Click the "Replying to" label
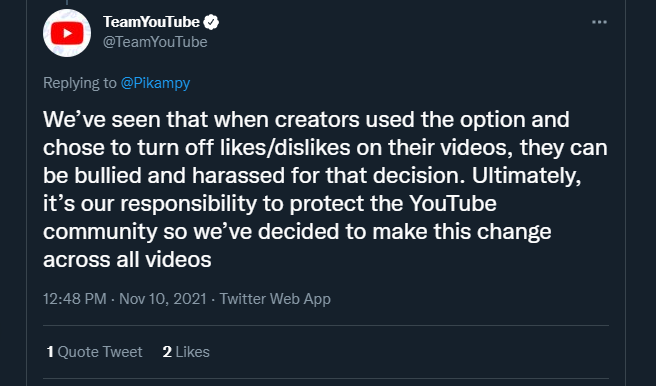This screenshot has width=656, height=386. click(79, 83)
